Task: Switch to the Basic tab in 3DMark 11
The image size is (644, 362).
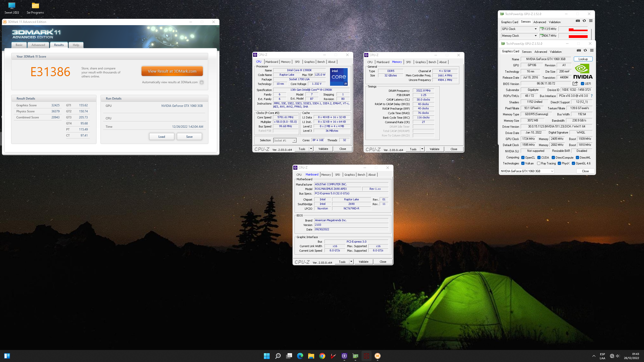Action: pyautogui.click(x=19, y=45)
